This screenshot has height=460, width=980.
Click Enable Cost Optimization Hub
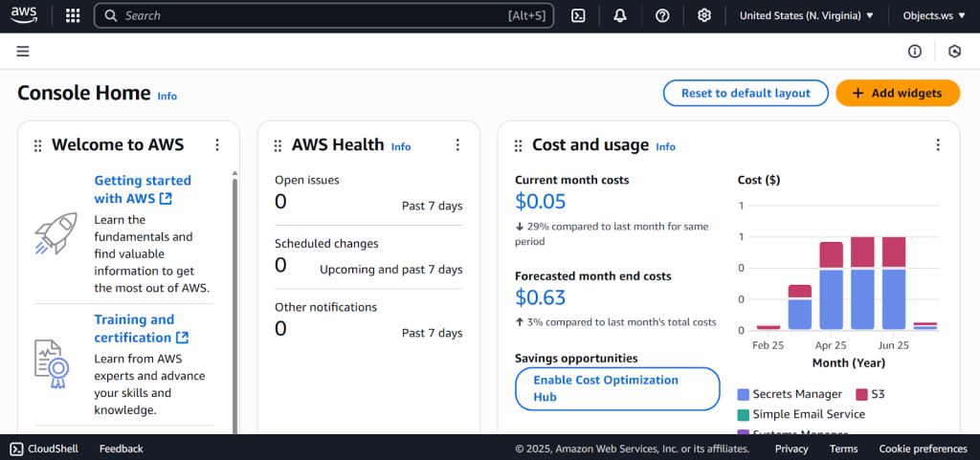617,388
